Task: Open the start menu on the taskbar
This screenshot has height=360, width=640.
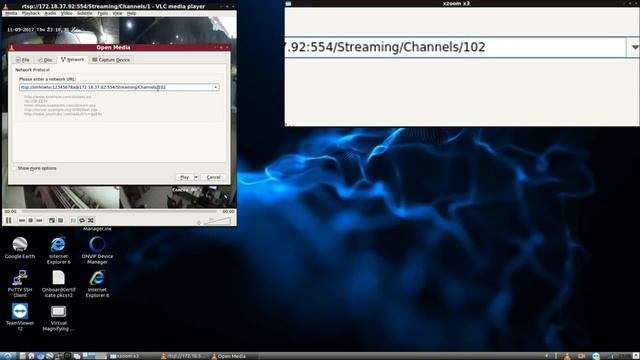Action: click(8, 356)
